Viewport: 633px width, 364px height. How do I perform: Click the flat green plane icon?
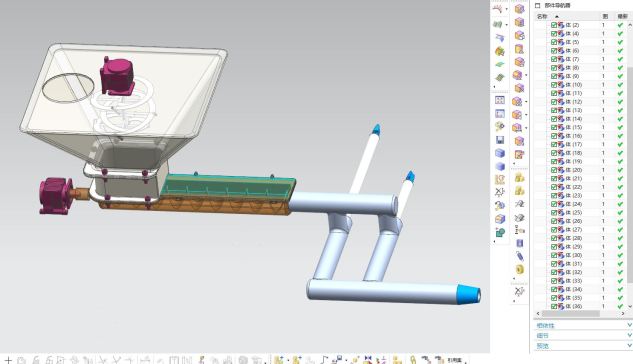pyautogui.click(x=500, y=64)
